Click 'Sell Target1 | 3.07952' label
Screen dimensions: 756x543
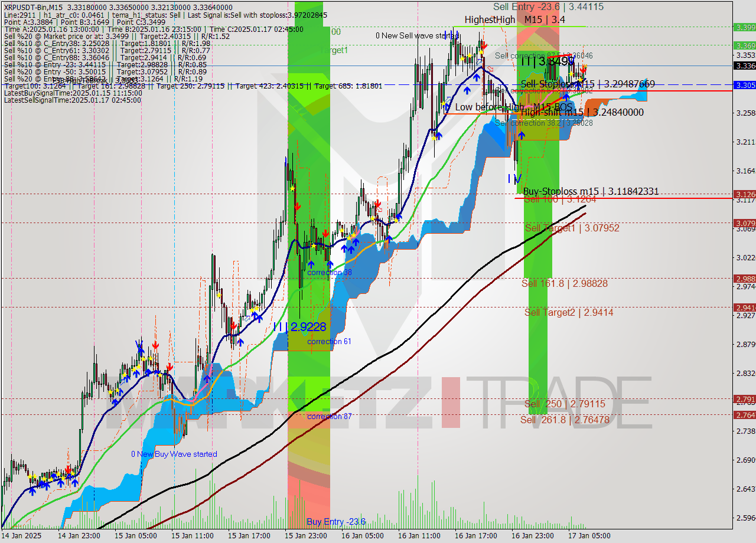pos(572,228)
